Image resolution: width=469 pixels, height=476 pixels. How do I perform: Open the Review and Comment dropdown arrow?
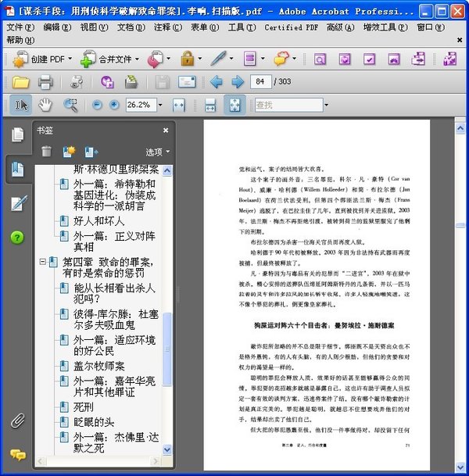(294, 58)
